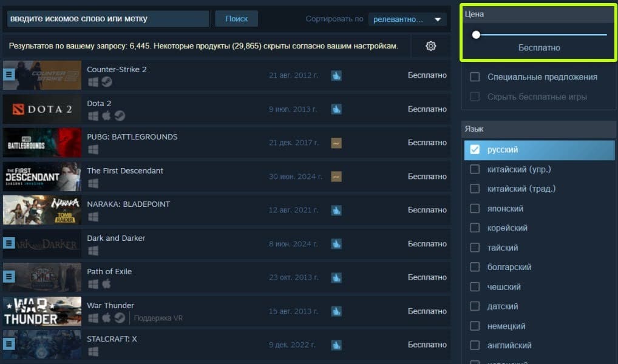Check the японский language filter

coord(475,209)
